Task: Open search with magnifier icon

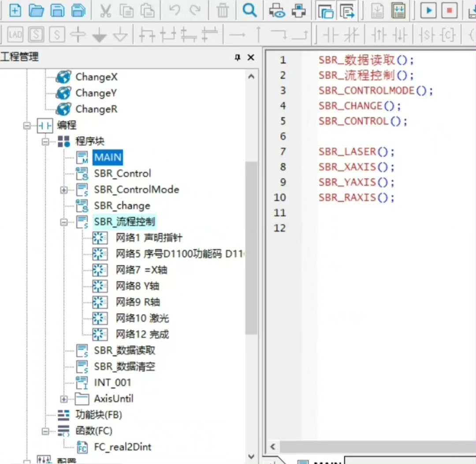Action: pos(249,11)
